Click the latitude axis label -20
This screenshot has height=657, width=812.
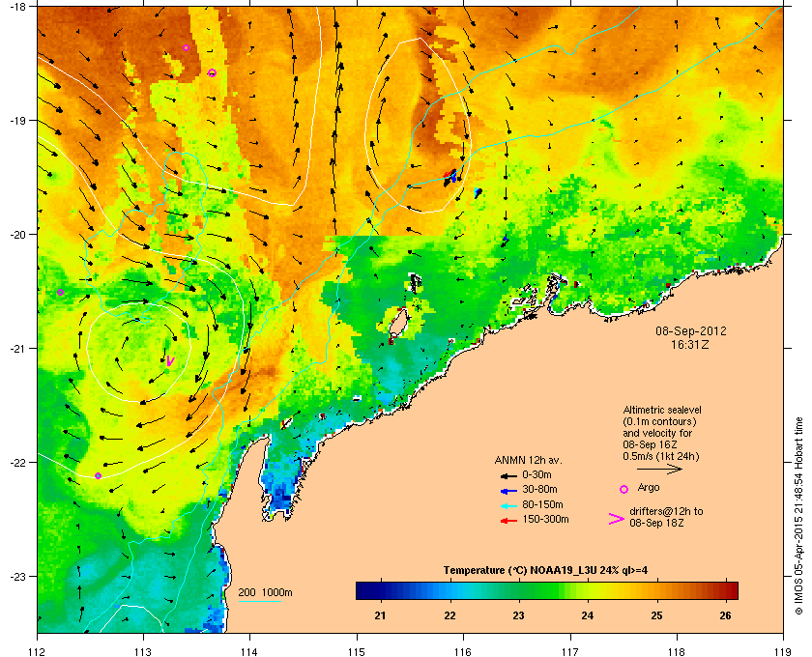[x=17, y=235]
